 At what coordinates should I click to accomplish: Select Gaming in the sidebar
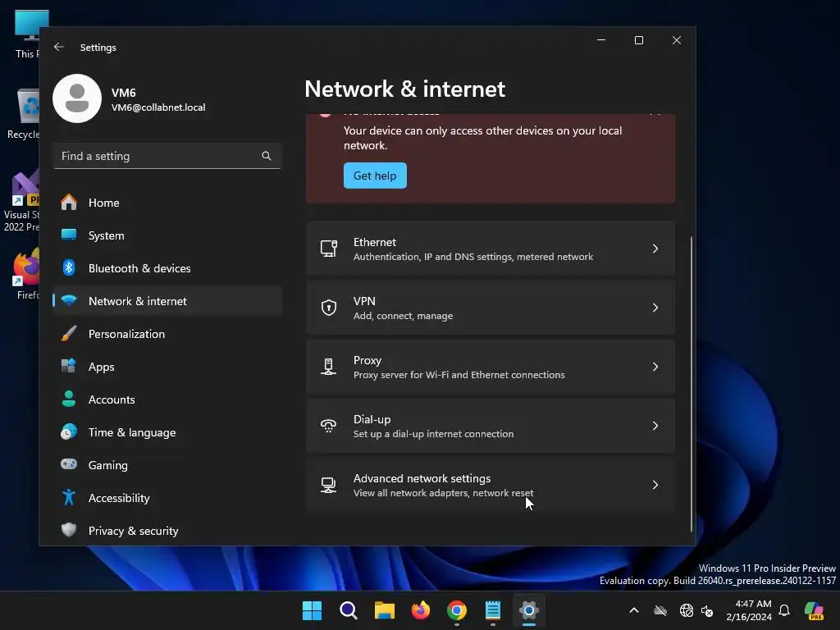(167, 464)
